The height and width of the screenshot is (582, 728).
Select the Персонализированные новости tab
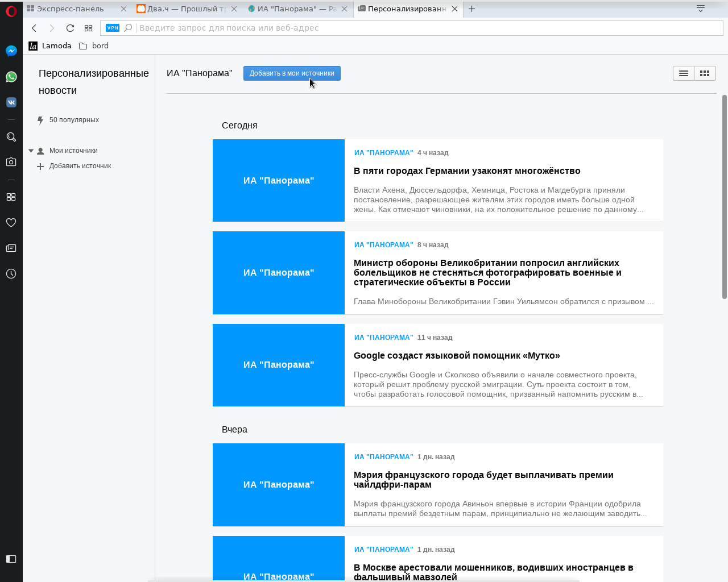click(x=408, y=9)
